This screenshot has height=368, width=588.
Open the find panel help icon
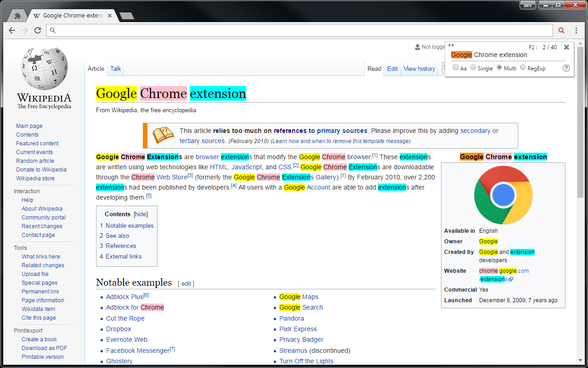566,68
